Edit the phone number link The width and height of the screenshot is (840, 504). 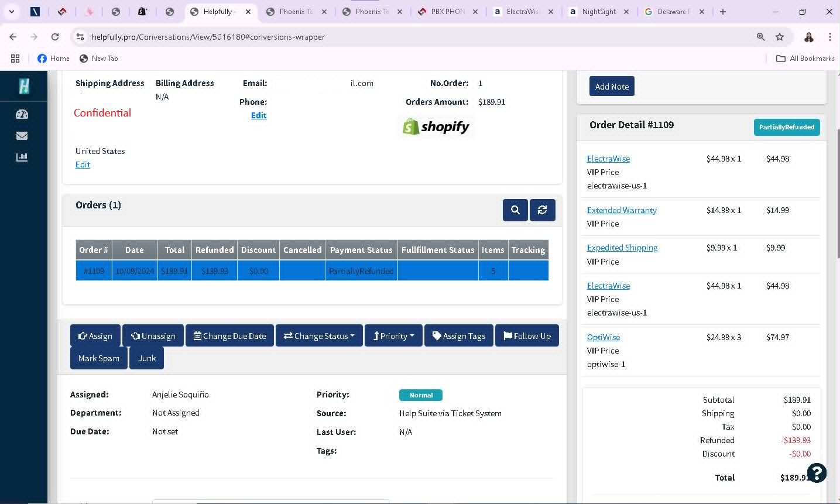click(259, 115)
